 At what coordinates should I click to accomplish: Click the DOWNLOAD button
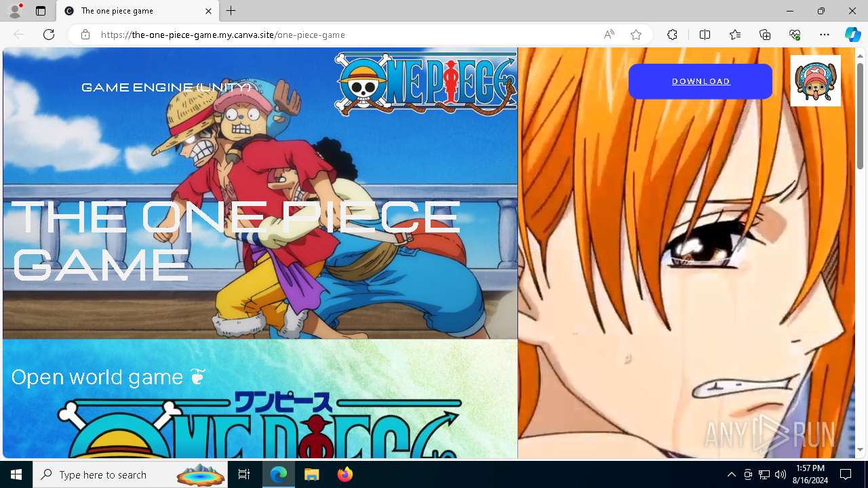pos(701,81)
